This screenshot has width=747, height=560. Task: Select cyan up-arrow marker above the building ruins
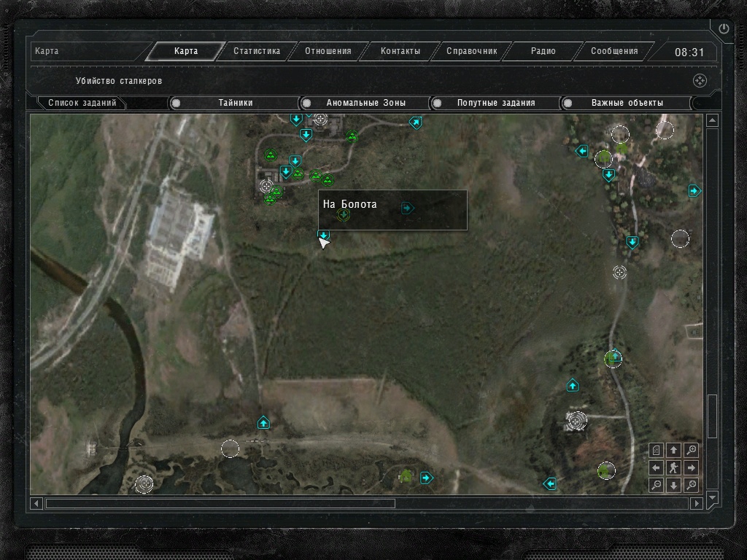point(573,385)
